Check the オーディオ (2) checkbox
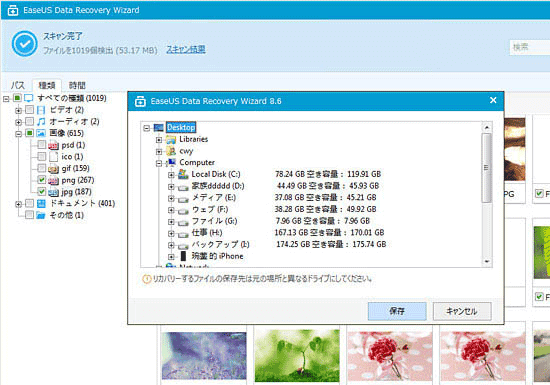The height and width of the screenshot is (385, 550). pos(29,122)
